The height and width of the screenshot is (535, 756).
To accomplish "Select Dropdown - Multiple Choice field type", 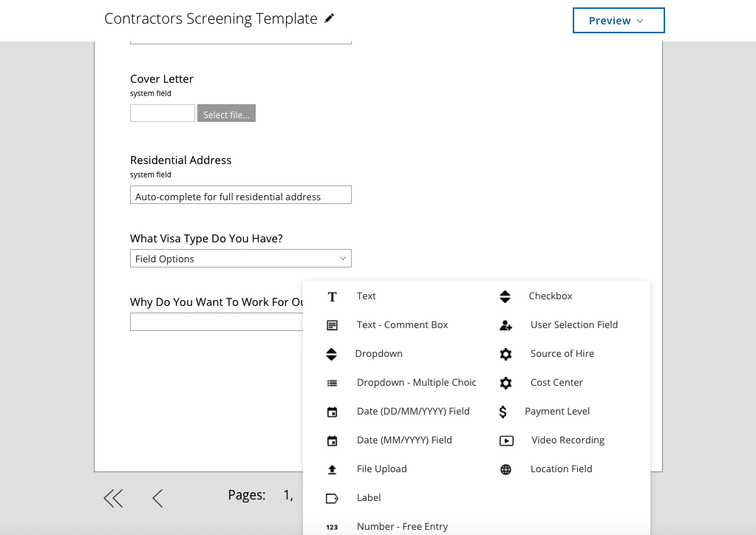I will pos(416,383).
